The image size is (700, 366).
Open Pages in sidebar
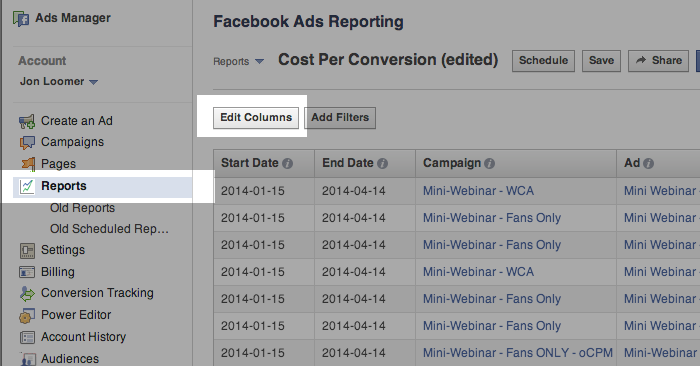[x=58, y=164]
